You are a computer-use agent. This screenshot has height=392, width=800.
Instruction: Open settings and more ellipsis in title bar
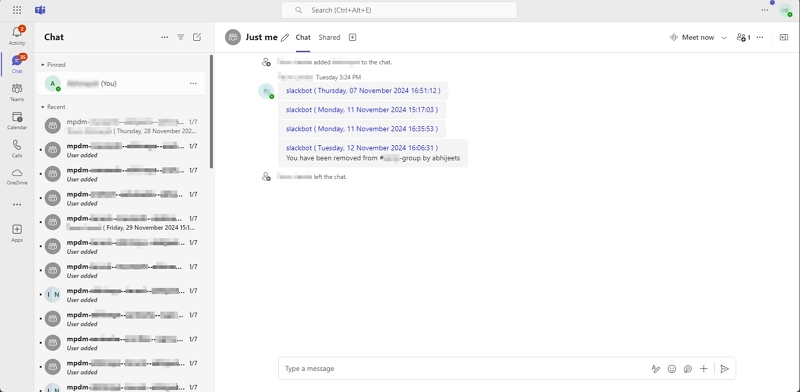764,10
